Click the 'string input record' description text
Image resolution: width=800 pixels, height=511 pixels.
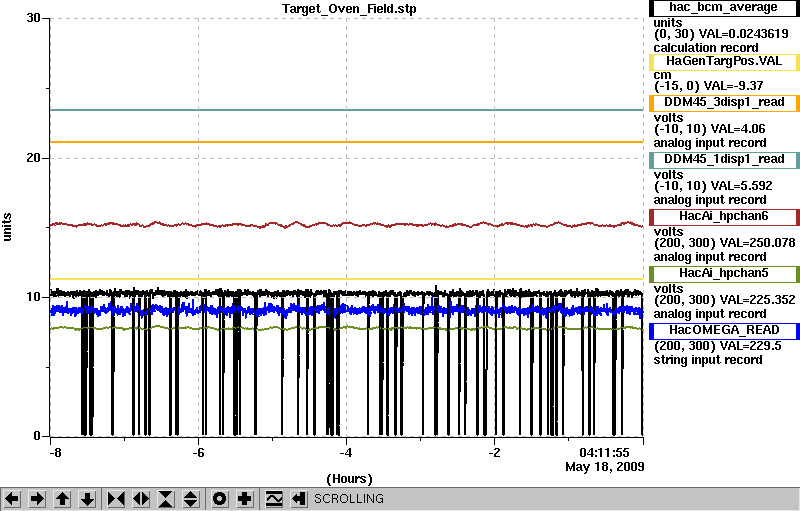point(708,360)
